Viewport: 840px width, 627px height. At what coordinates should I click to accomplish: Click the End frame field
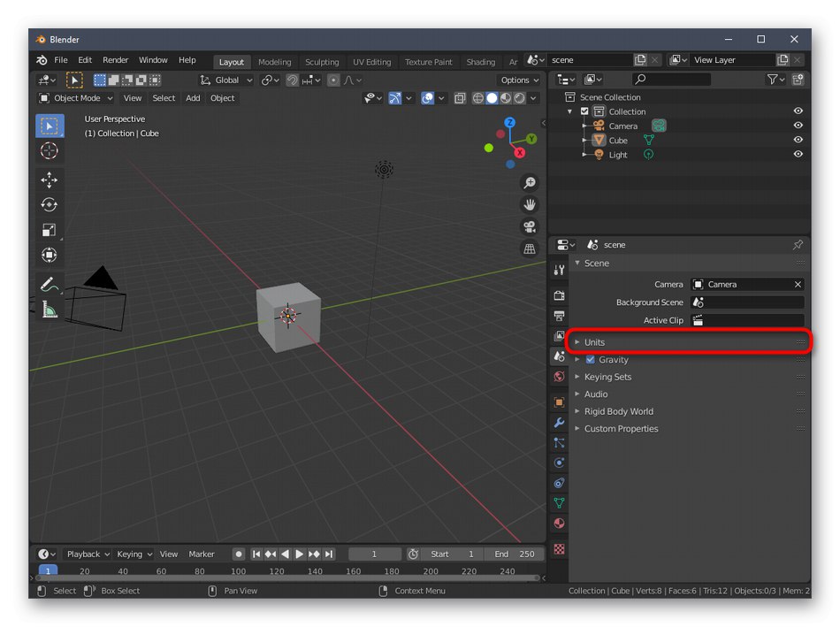click(515, 554)
